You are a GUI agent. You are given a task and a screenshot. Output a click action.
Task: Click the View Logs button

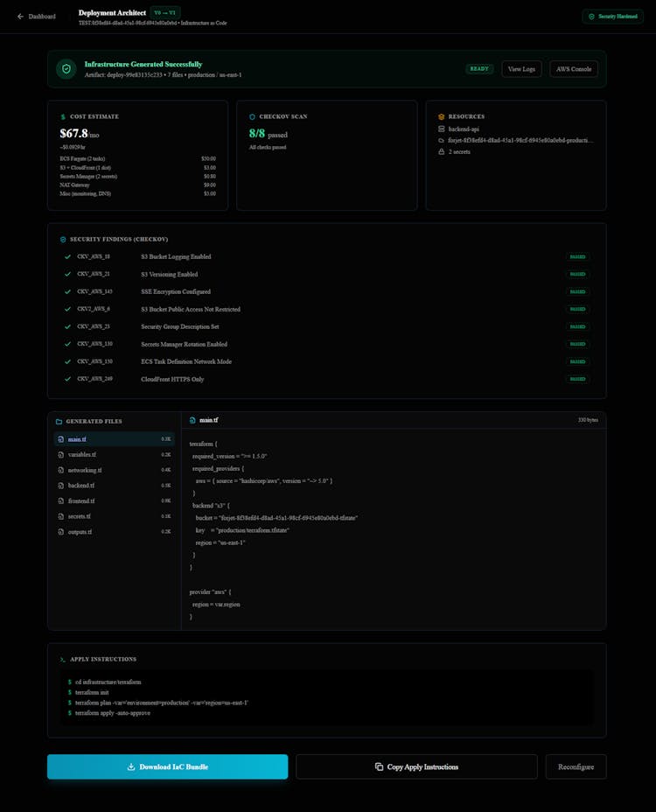[x=521, y=69]
